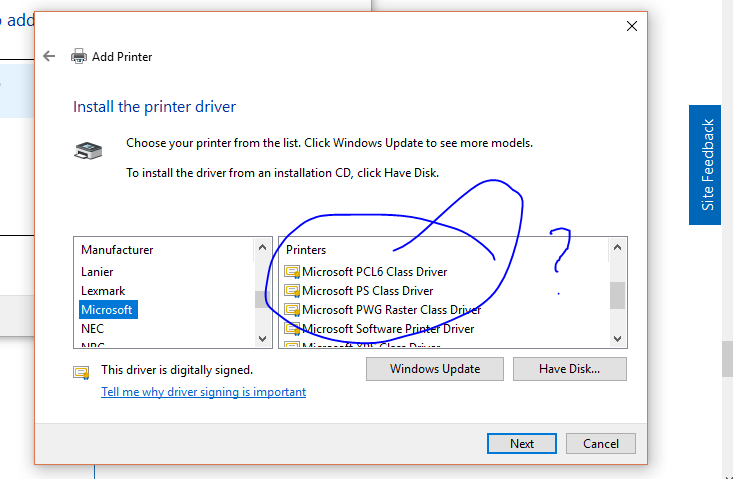The width and height of the screenshot is (733, 479).
Task: Cancel the Add Printer wizard
Action: click(601, 443)
